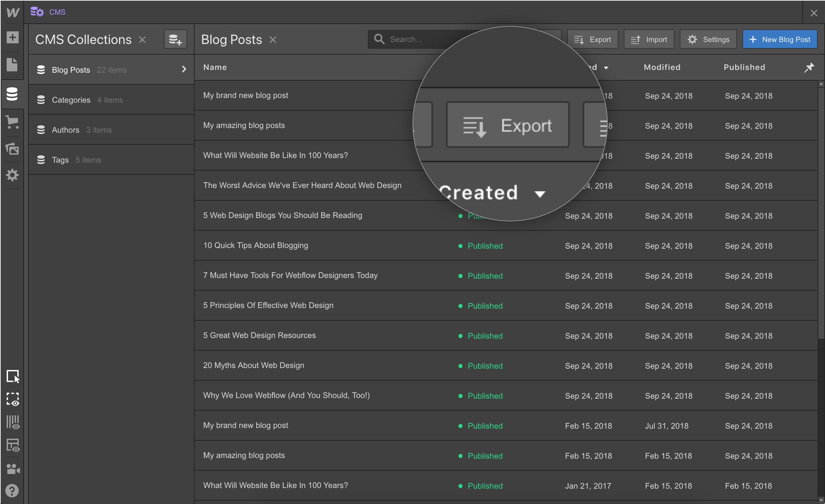
Task: Select the Tags collection
Action: (x=60, y=160)
